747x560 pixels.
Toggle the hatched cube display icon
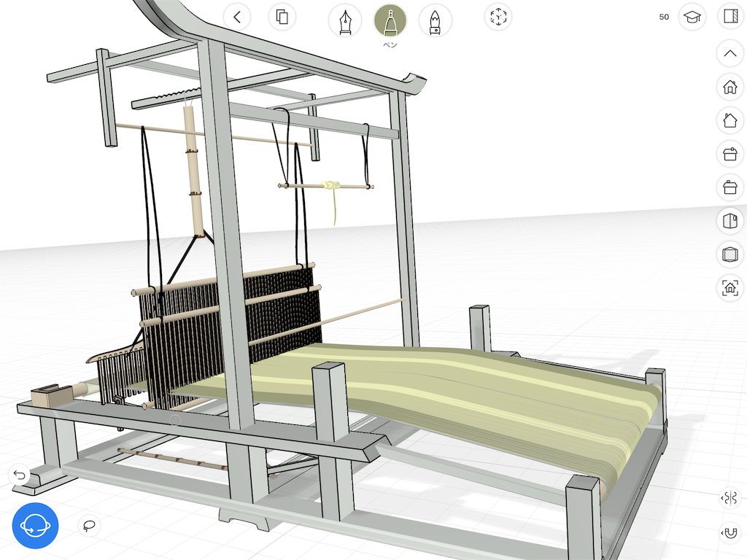[730, 254]
